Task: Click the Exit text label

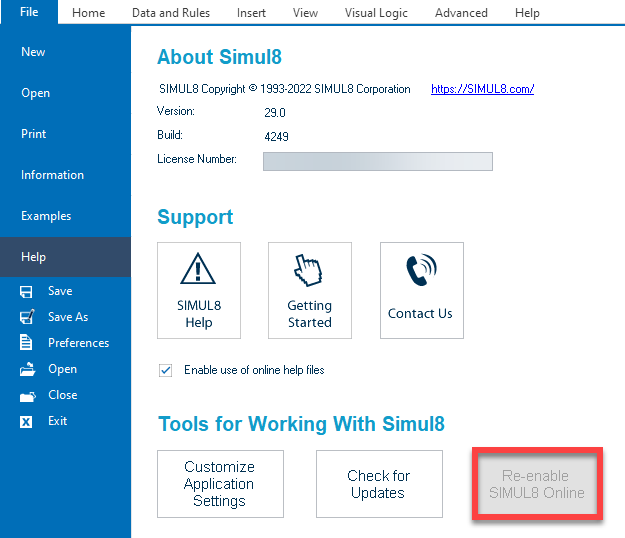Action: pyautogui.click(x=58, y=421)
